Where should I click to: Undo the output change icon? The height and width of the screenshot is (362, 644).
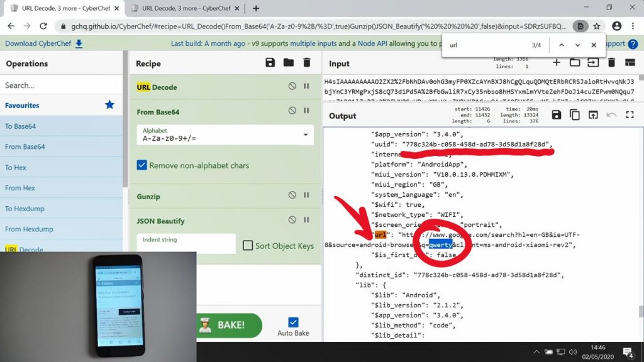pos(611,115)
